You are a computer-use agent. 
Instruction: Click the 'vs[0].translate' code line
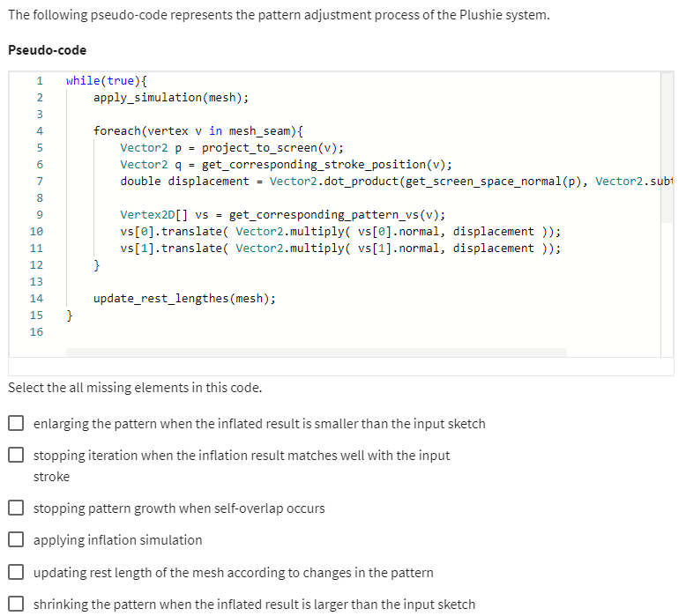tap(340, 231)
